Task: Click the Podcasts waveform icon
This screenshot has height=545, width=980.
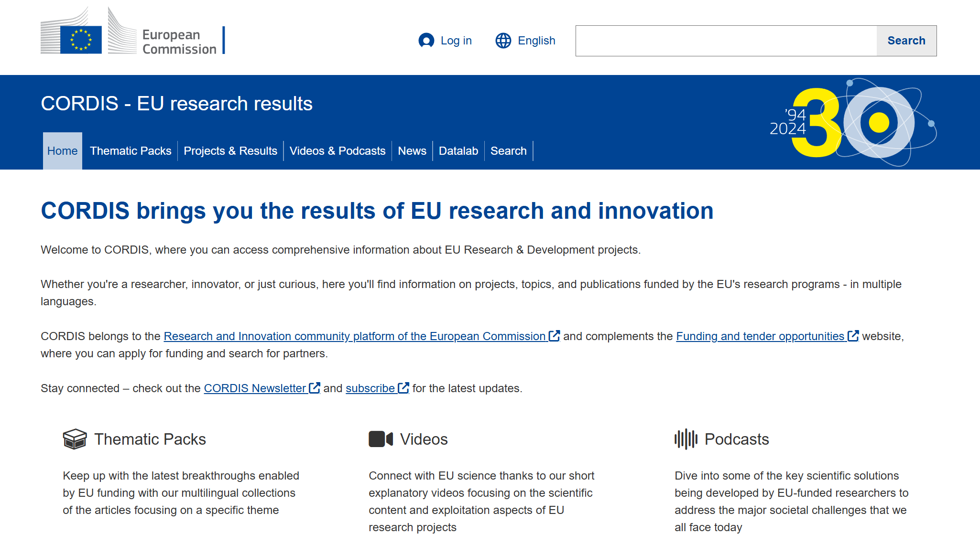Action: pos(686,439)
